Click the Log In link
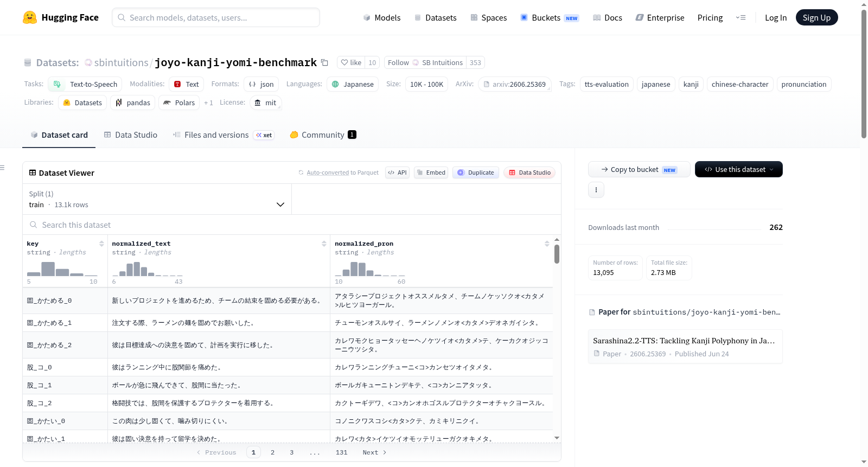868x467 pixels. click(776, 17)
